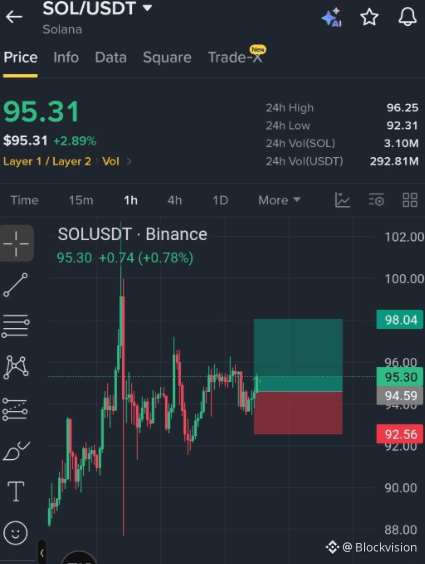The width and height of the screenshot is (425, 564).
Task: Open price alerts bell icon
Action: click(x=407, y=17)
